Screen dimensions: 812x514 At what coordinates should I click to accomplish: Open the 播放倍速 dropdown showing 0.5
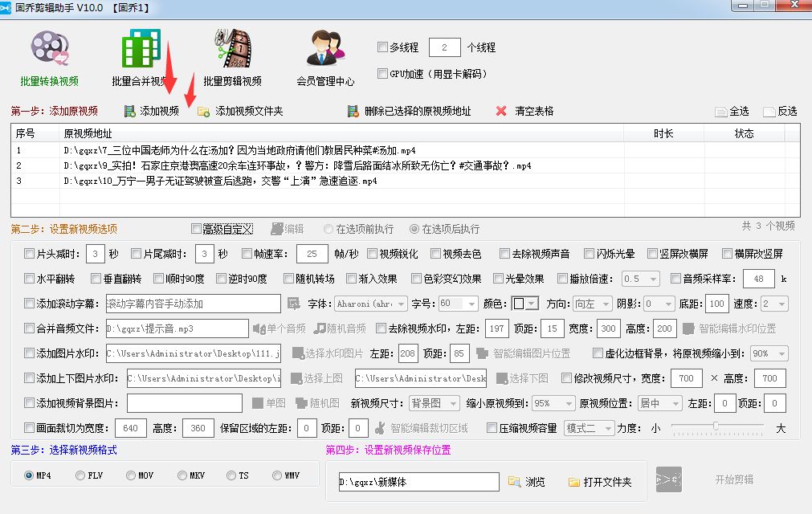click(x=641, y=279)
